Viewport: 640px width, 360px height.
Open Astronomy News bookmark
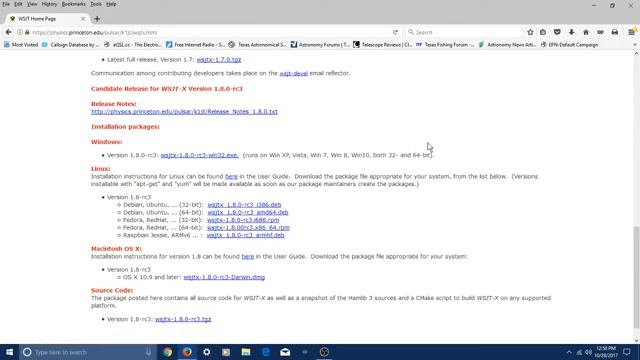[507, 45]
